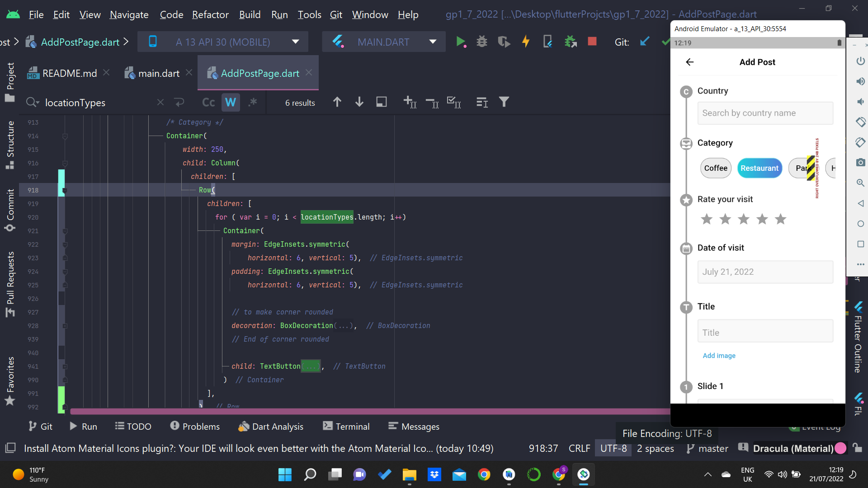Toggle the case-sensitive search Cc button

tap(208, 103)
